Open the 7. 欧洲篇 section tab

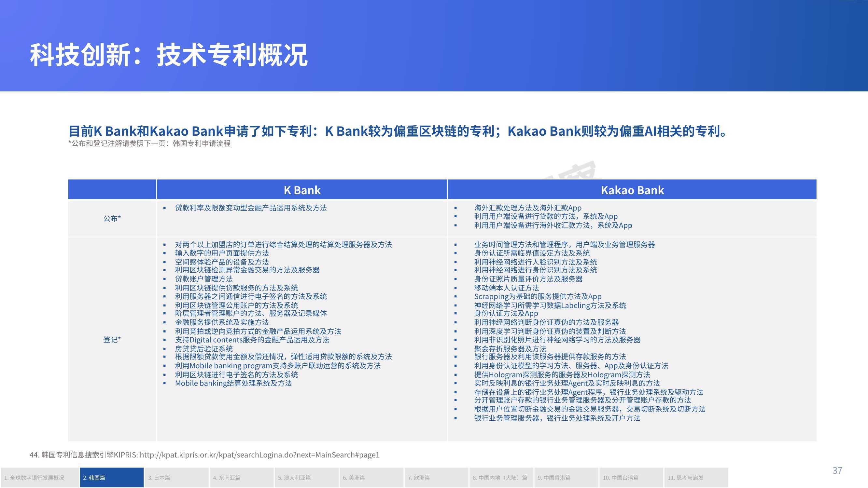coord(436,478)
